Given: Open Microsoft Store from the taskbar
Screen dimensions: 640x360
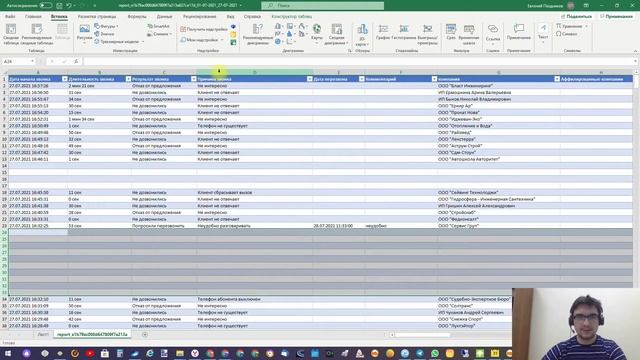Looking at the screenshot, I should click(105, 353).
